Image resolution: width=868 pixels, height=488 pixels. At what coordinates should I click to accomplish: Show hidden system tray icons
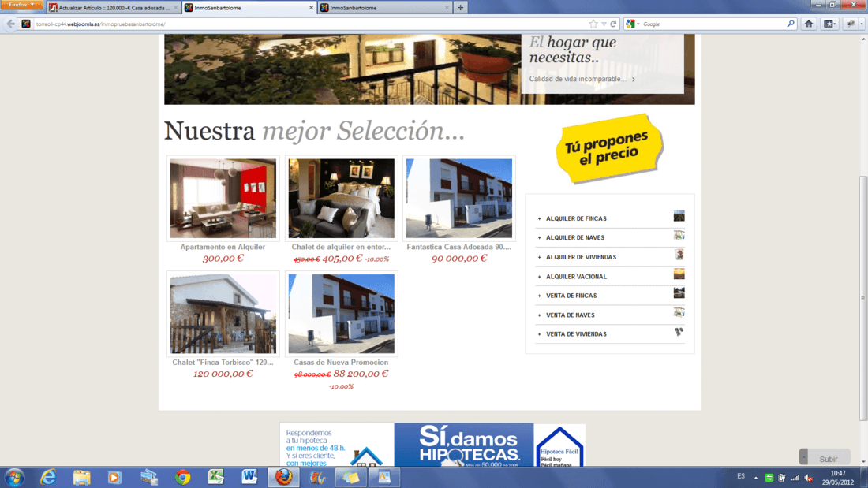click(756, 478)
